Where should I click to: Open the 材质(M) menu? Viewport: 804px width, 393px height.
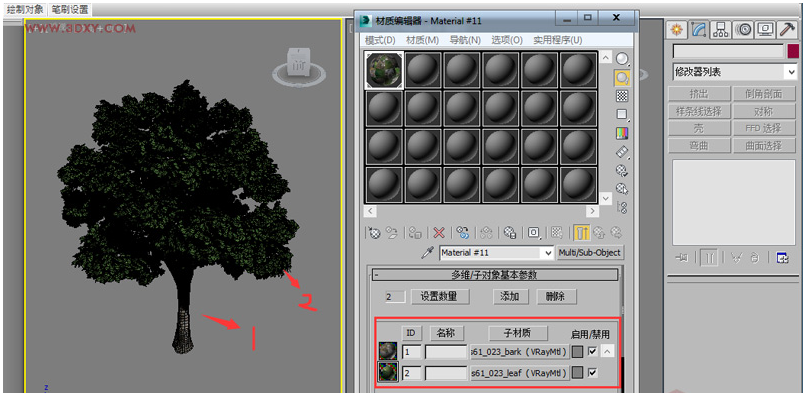[423, 40]
